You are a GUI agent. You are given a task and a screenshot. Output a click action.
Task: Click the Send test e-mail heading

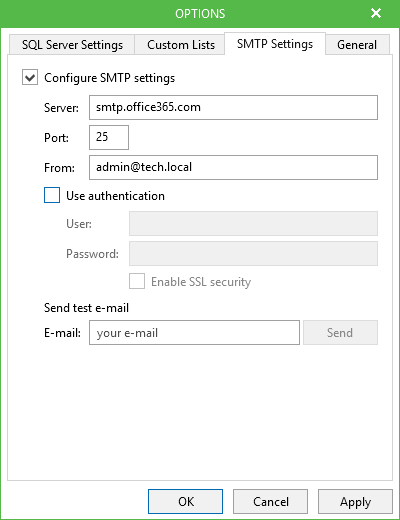click(86, 308)
